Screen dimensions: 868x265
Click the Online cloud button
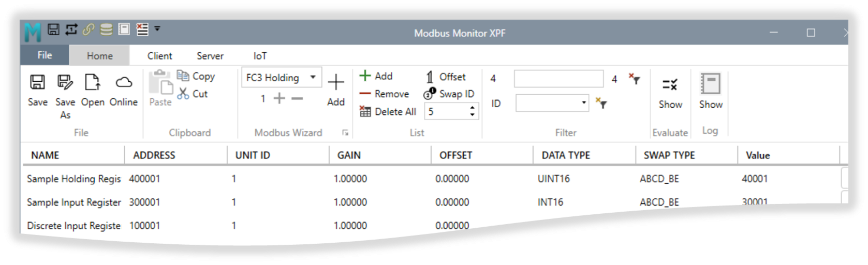124,91
